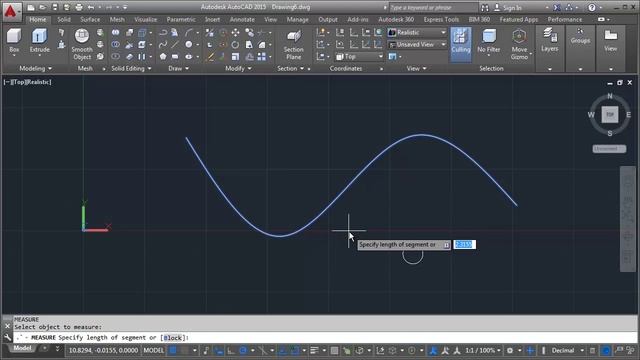Open workspace switching gear

point(510,350)
